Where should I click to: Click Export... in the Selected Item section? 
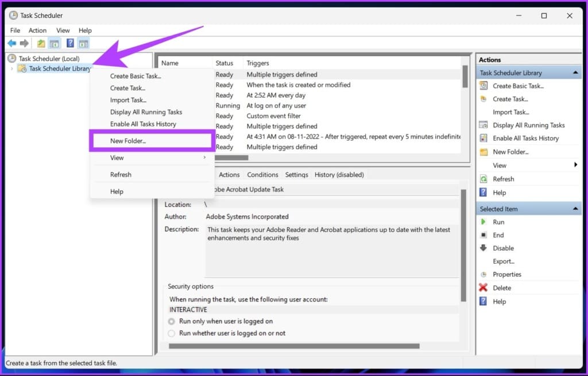pyautogui.click(x=503, y=261)
